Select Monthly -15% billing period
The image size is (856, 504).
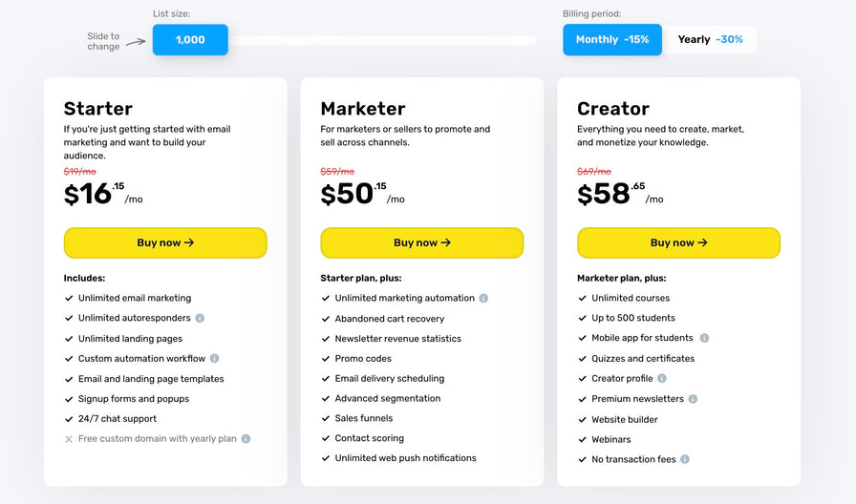click(x=612, y=40)
